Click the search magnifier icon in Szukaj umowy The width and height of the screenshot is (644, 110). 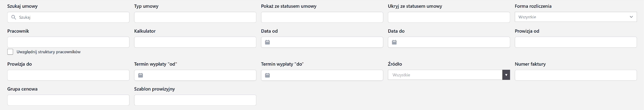click(14, 17)
